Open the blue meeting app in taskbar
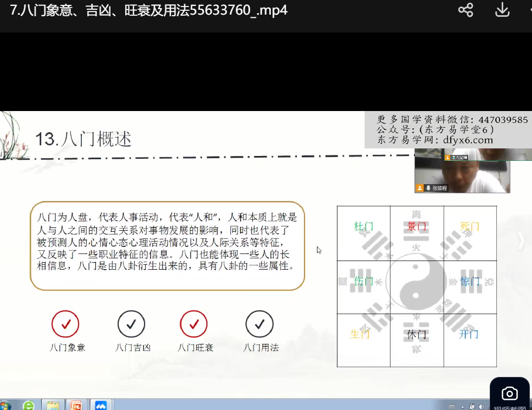The image size is (532, 410). pyautogui.click(x=101, y=405)
